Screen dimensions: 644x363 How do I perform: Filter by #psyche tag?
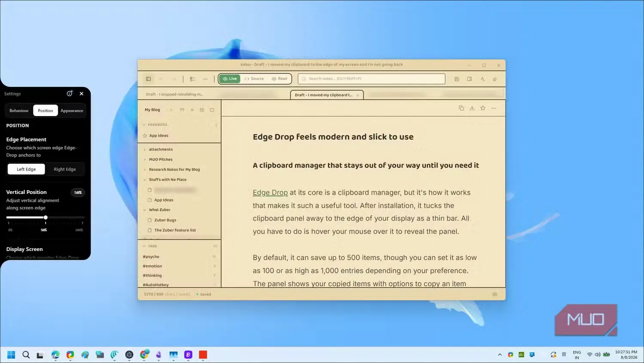pyautogui.click(x=151, y=257)
